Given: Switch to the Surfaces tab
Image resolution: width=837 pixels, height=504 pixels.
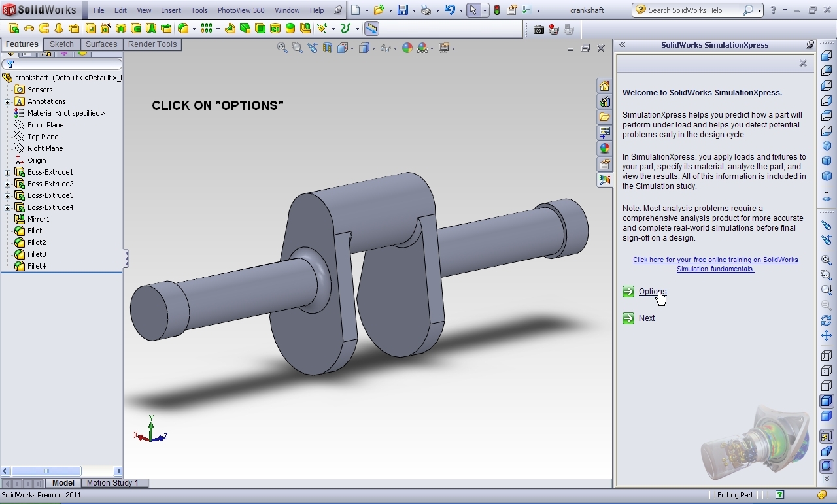Looking at the screenshot, I should click(x=101, y=44).
